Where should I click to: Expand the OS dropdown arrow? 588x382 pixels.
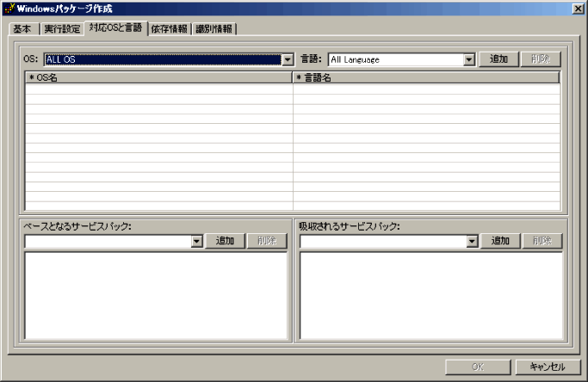(x=288, y=59)
